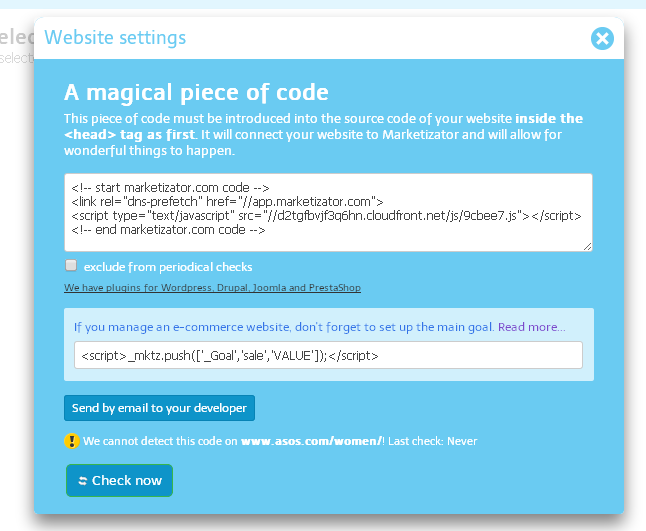Screen dimensions: 646x531
Task: Open plugins for Wordpress, Drupal, Joomla link
Action: pyautogui.click(x=212, y=288)
